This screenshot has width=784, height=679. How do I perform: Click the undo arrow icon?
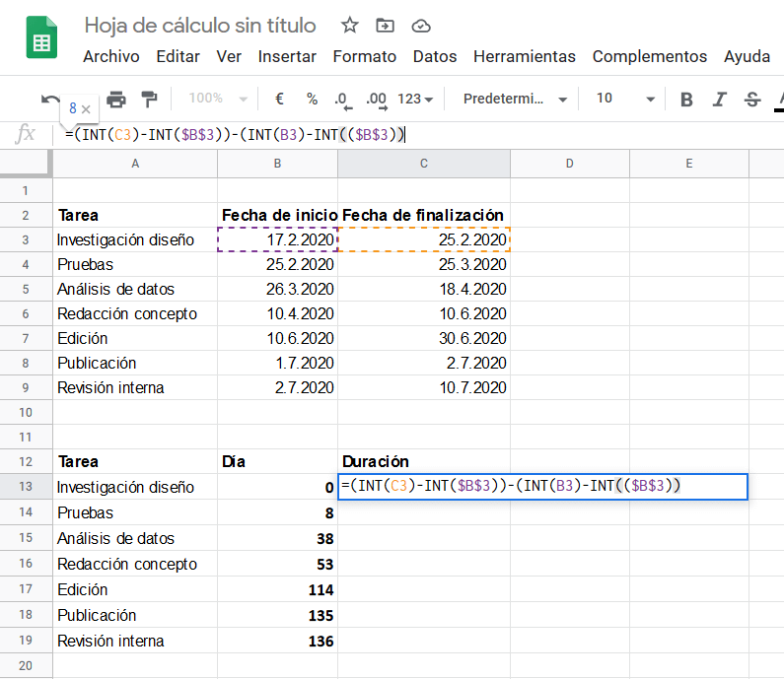[x=50, y=99]
